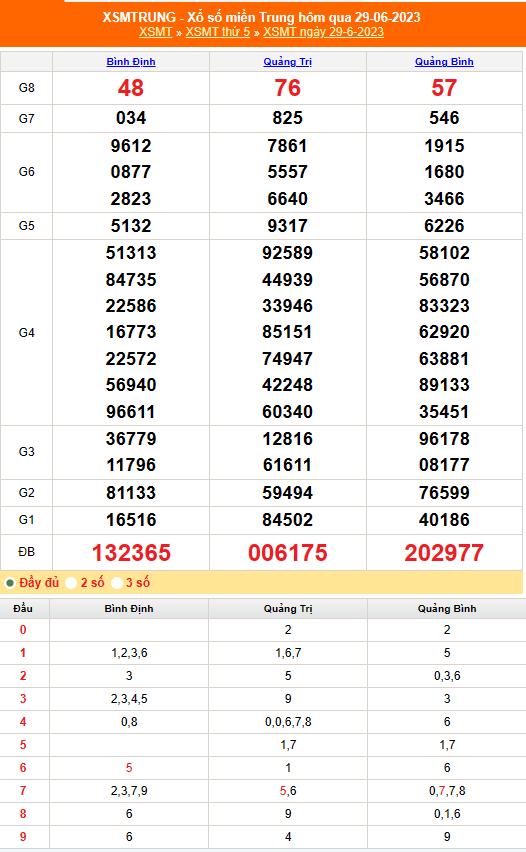Screen dimensions: 526x852
Task: Click G1 number 16516
Action: point(131,520)
